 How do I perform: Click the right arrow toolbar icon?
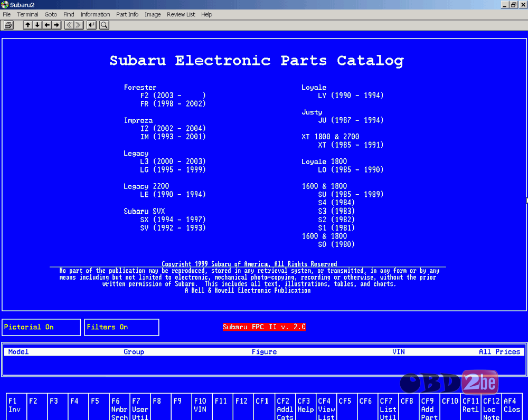click(x=56, y=25)
